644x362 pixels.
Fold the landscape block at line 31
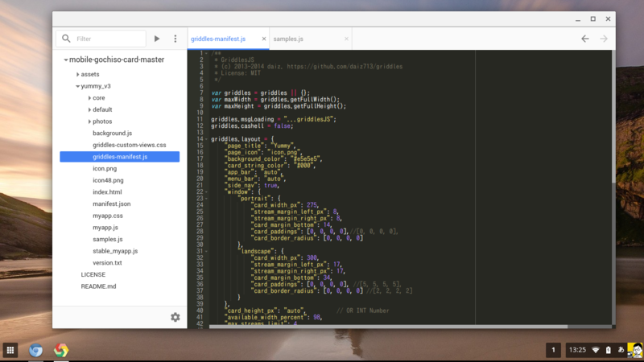(x=206, y=251)
